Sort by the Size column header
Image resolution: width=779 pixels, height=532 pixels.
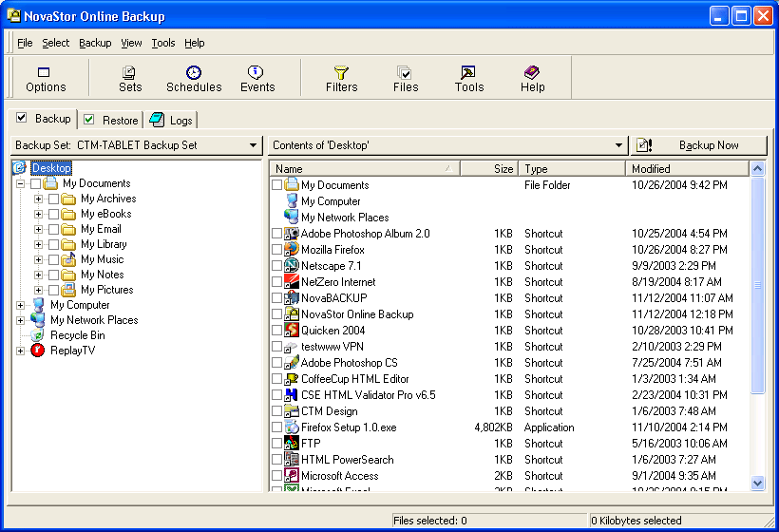(489, 169)
